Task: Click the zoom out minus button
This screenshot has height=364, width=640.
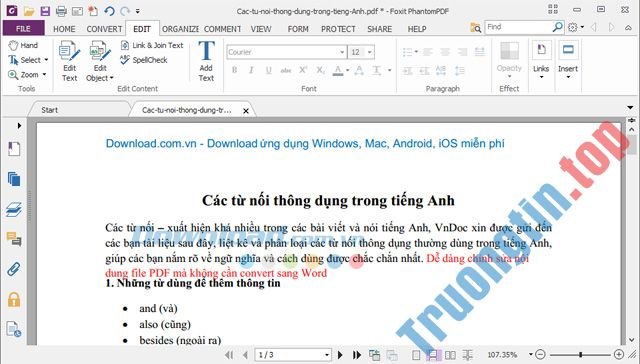Action: point(540,355)
